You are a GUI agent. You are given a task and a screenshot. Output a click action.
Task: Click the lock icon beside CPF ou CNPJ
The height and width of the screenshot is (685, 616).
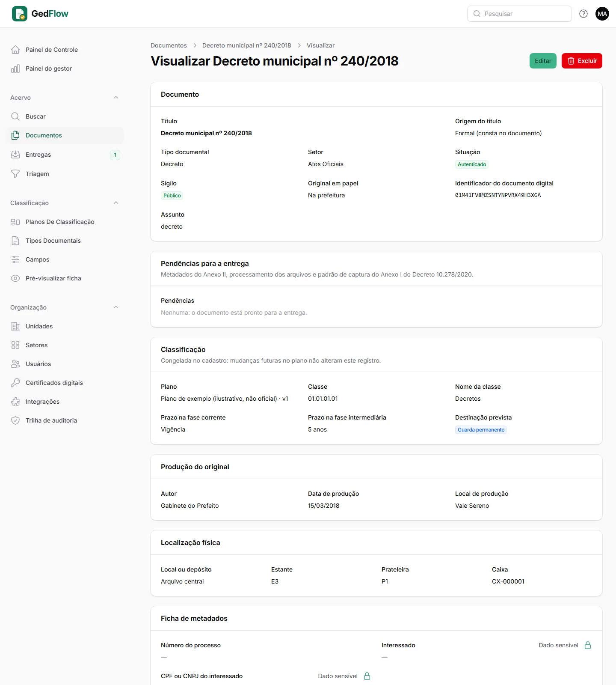(x=367, y=676)
